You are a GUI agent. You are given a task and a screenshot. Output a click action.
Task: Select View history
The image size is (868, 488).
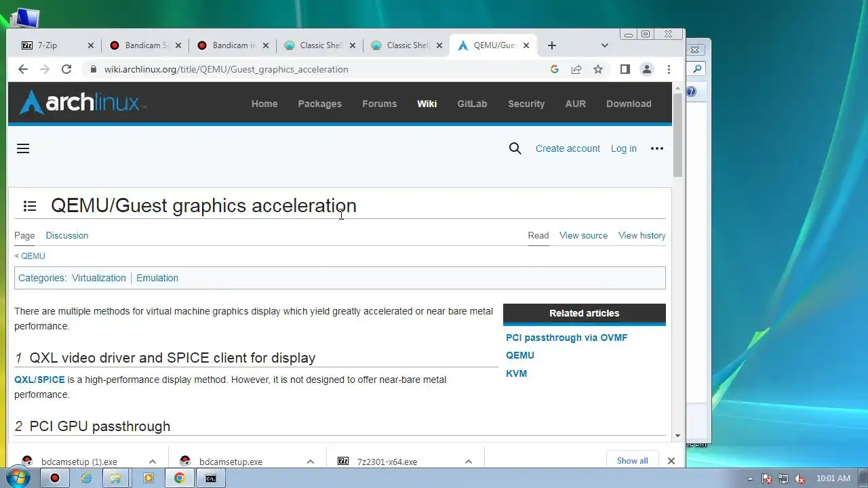[642, 235]
